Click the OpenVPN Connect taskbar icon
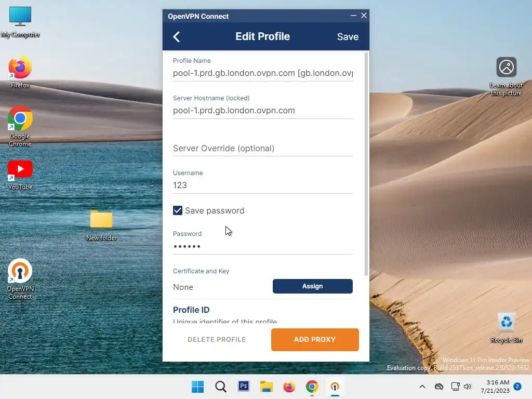This screenshot has width=532, height=399. (x=335, y=387)
